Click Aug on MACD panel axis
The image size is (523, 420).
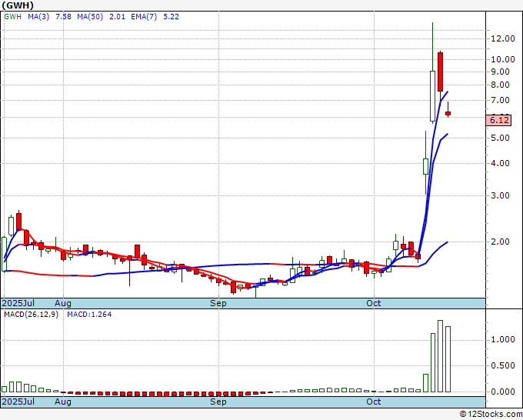[x=63, y=402]
